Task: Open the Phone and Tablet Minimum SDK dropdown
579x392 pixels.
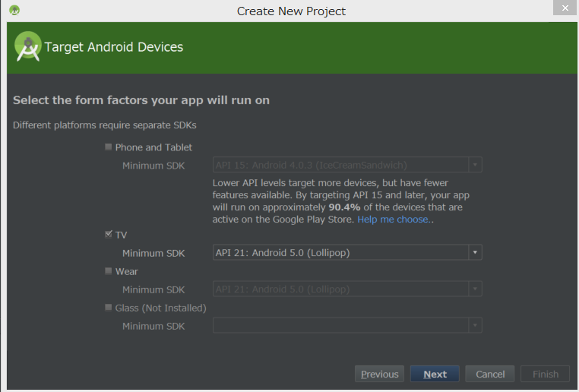Action: [347, 165]
